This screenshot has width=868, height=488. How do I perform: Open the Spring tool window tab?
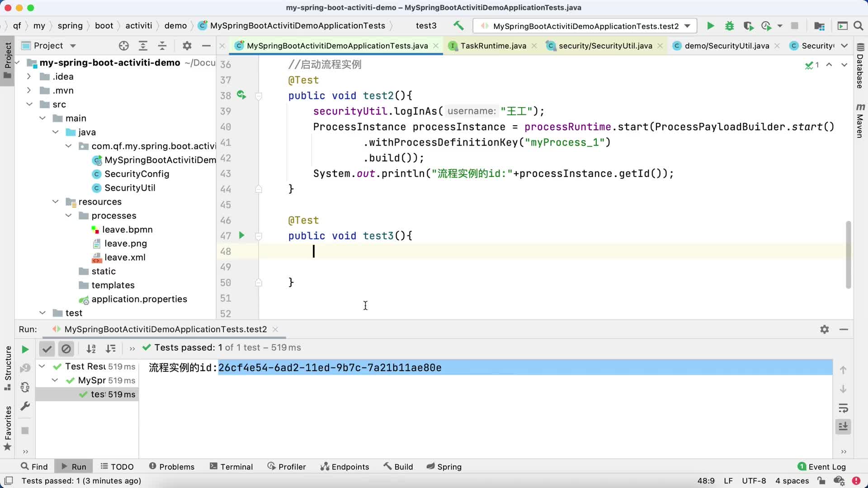point(443,467)
